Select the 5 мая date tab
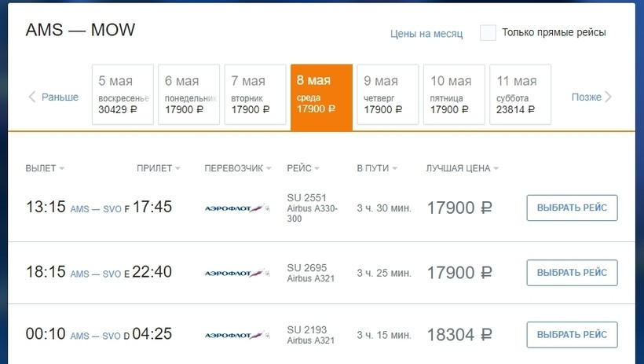This screenshot has height=364, width=644. click(122, 94)
